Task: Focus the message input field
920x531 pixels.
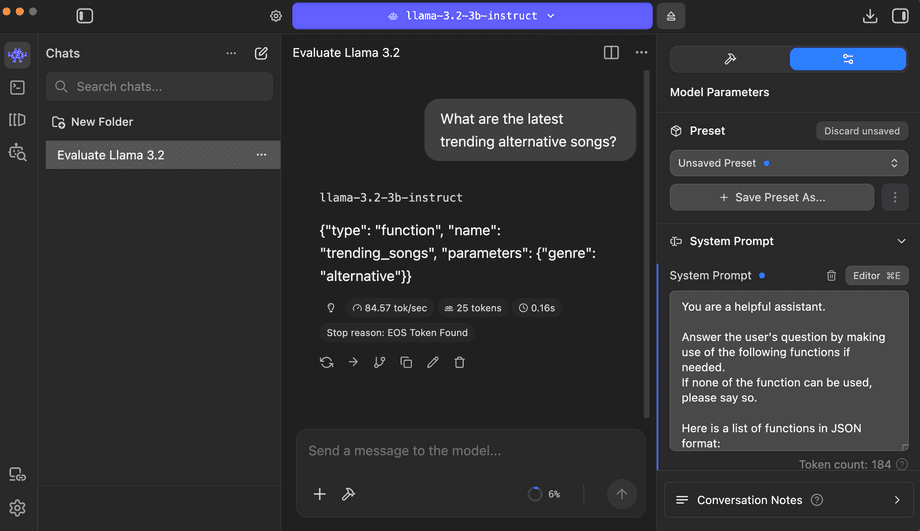Action: point(471,451)
